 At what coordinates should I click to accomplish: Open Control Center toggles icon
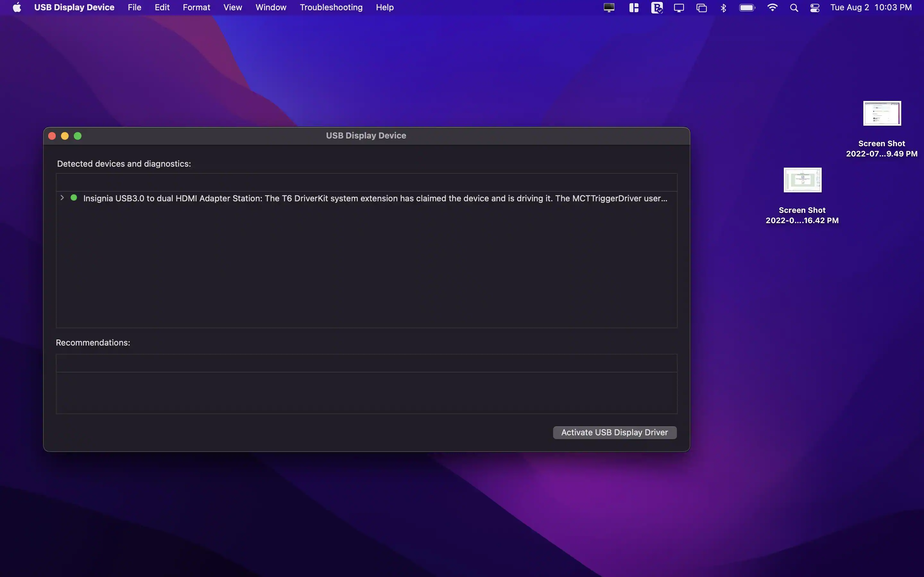click(815, 8)
